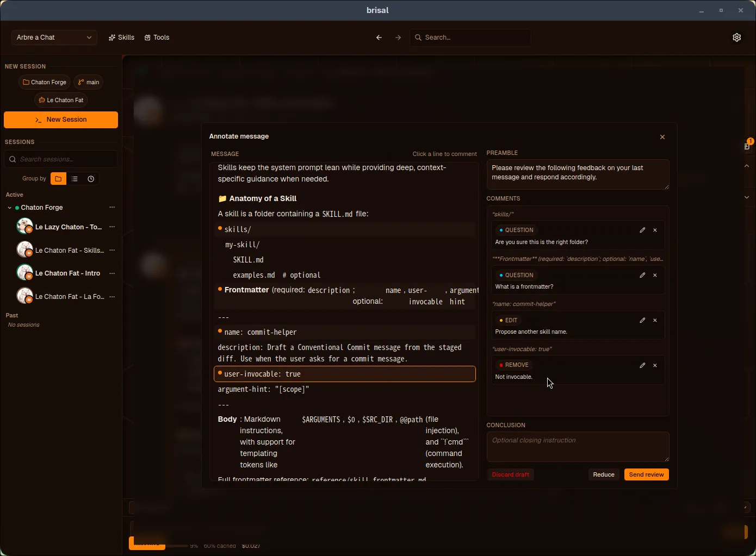The image size is (756, 556).
Task: Group sessions by time
Action: [x=91, y=179]
